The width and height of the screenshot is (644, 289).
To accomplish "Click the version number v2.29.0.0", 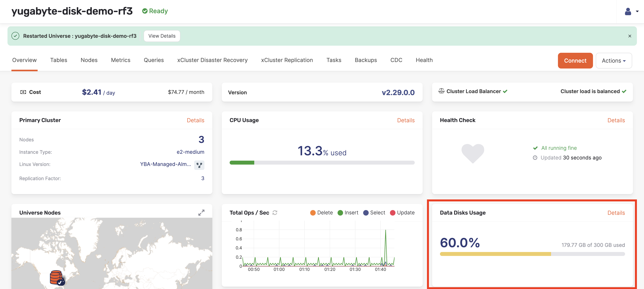I will (x=398, y=93).
